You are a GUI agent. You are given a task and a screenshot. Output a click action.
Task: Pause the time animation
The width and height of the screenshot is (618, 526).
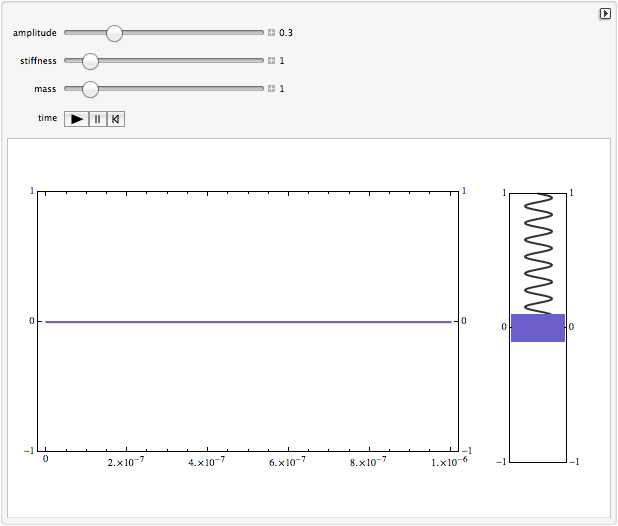point(98,119)
